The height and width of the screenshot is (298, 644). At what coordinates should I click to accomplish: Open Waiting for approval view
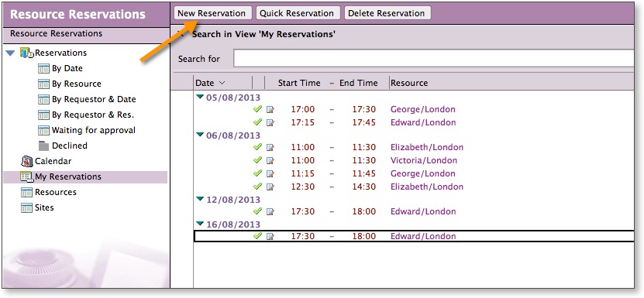pos(94,131)
